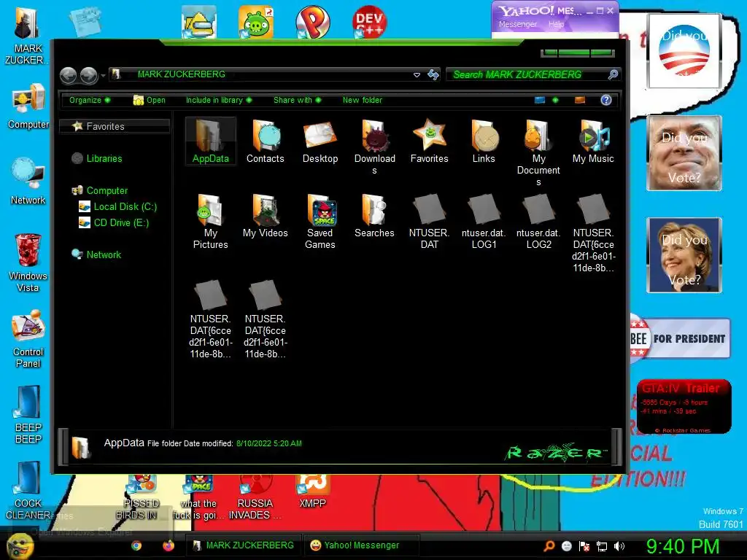Click the 9:40 PM taskbar clock
The image size is (747, 560).
point(682,546)
